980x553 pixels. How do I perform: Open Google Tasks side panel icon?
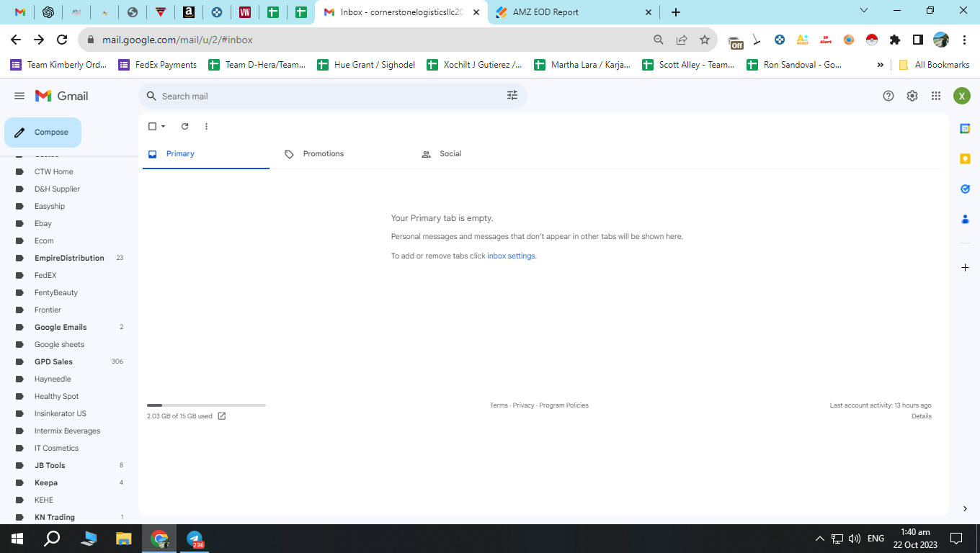965,189
